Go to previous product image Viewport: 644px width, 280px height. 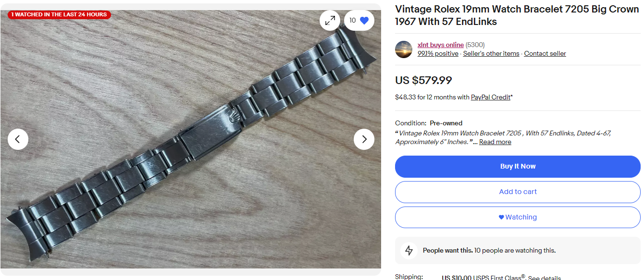point(18,139)
